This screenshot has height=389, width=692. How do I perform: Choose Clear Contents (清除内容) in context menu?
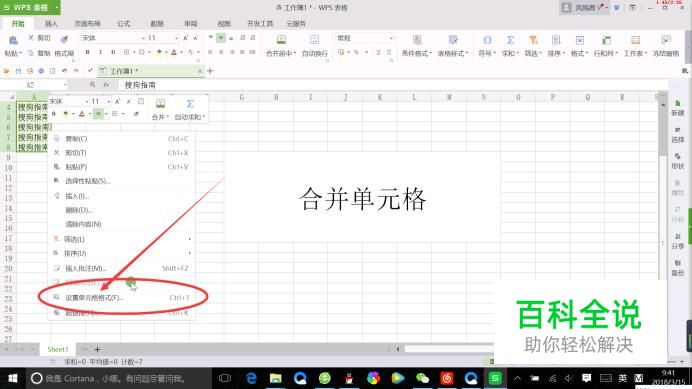click(x=121, y=224)
